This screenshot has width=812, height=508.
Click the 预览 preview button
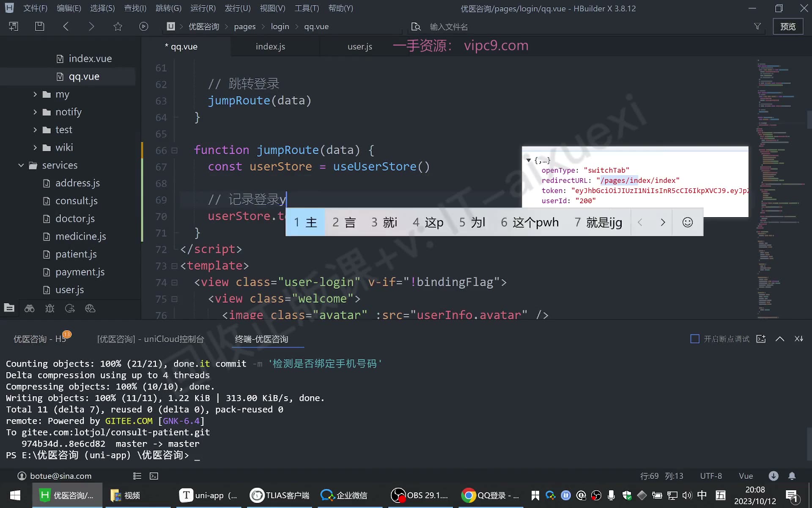click(788, 26)
